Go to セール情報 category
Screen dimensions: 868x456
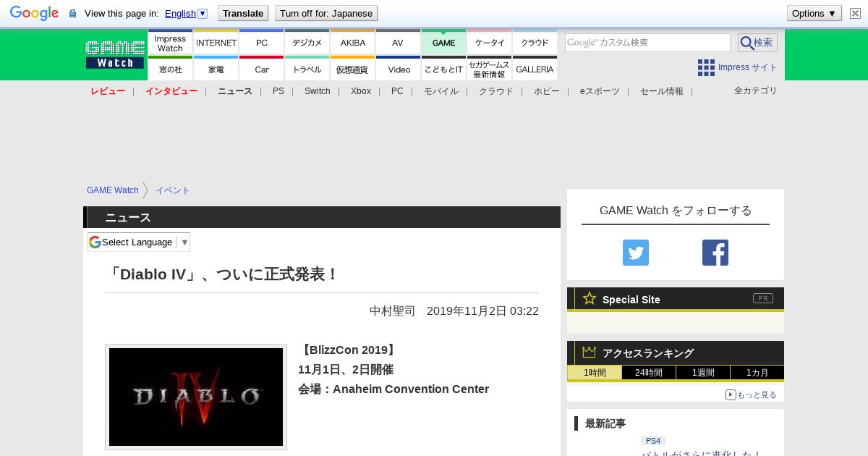(662, 91)
